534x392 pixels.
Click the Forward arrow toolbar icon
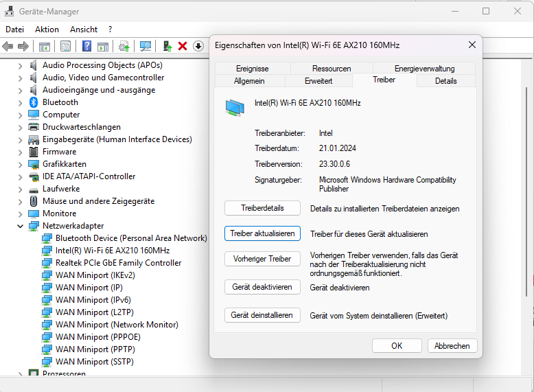pyautogui.click(x=23, y=46)
